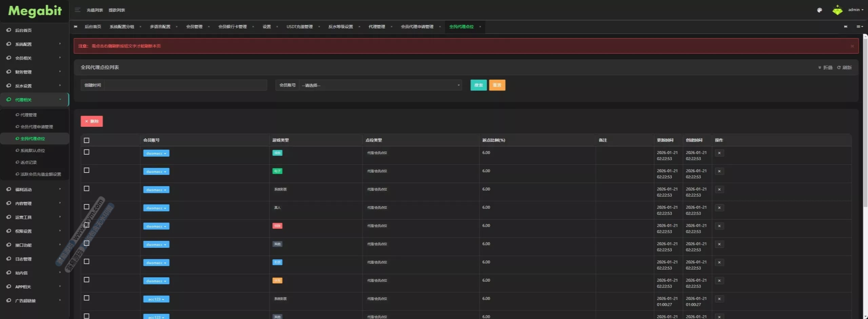Click the 创建时间 date input field
Screen dimensions: 868x319
185,85
